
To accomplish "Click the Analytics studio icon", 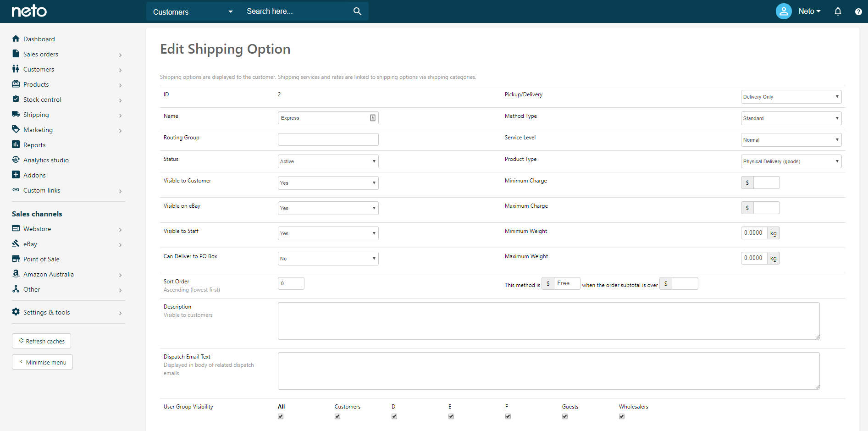I will pos(16,160).
